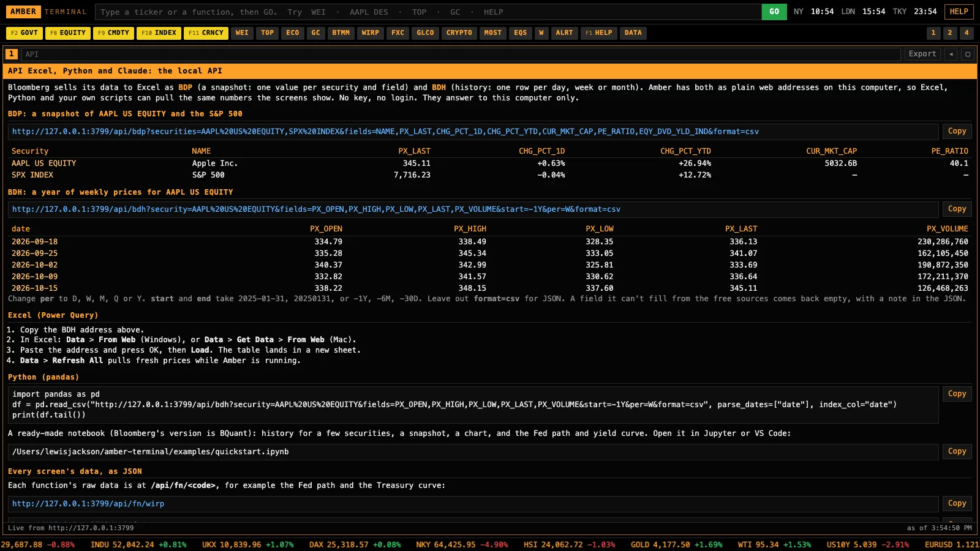Select the WIRP function button

pyautogui.click(x=371, y=33)
